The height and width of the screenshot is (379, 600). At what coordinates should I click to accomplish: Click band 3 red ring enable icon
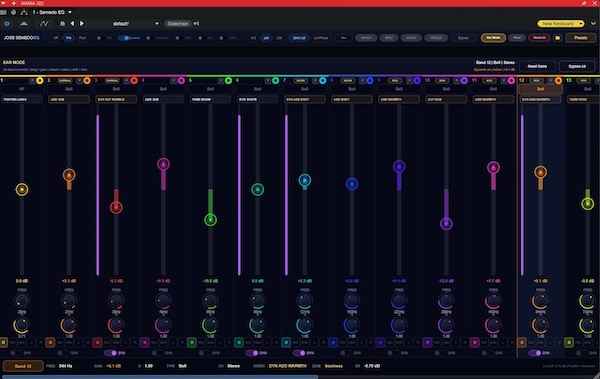134,80
